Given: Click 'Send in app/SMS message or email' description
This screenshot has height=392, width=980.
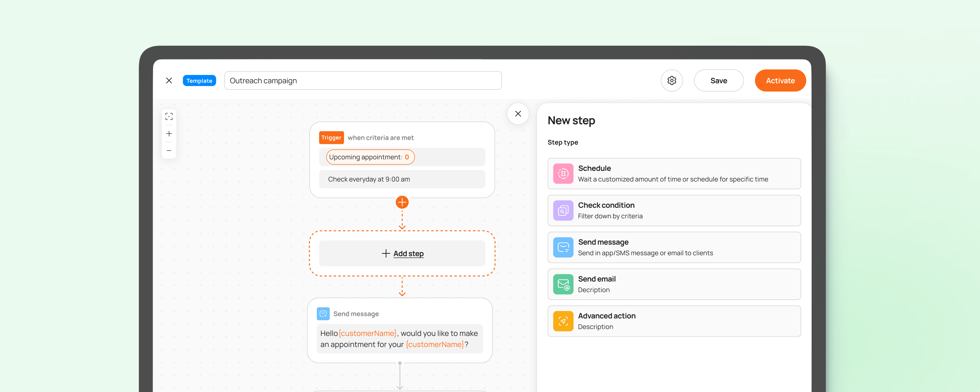Looking at the screenshot, I should click(x=646, y=253).
